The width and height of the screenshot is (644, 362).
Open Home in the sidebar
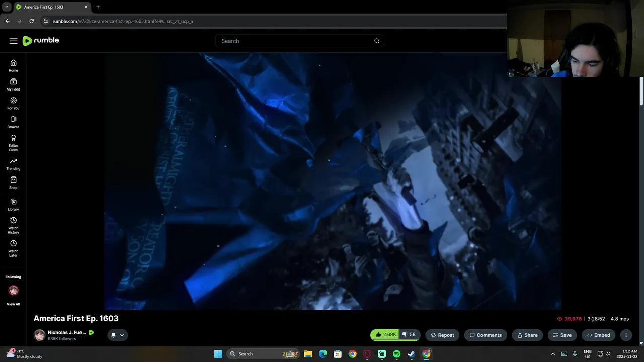tap(13, 66)
